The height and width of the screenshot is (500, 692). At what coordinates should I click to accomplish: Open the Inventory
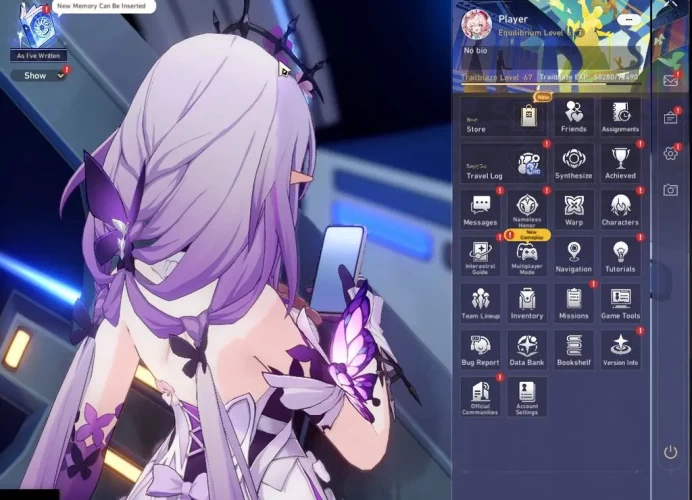[x=527, y=303]
